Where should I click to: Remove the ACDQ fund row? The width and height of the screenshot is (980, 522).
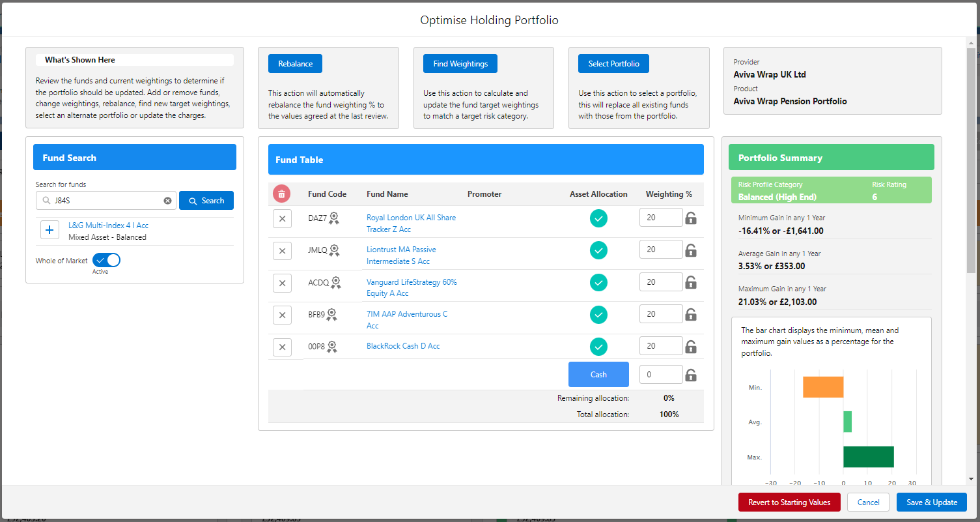click(x=282, y=283)
